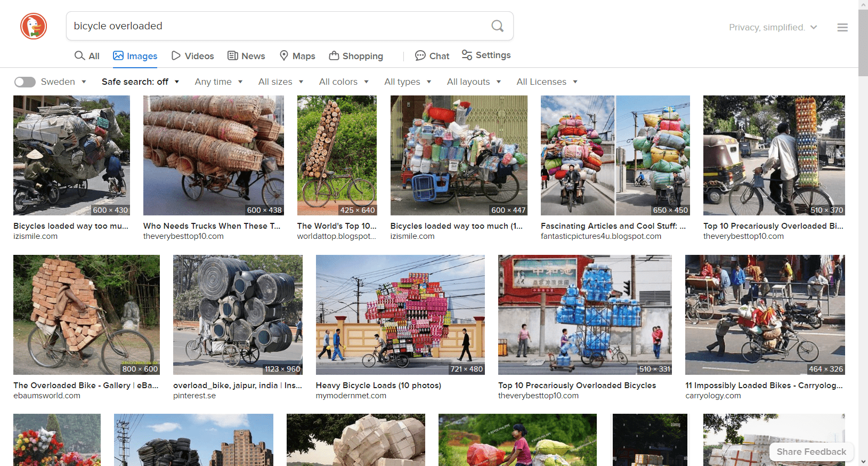The height and width of the screenshot is (466, 868).
Task: Open the All sizes filter dropdown
Action: coord(281,82)
